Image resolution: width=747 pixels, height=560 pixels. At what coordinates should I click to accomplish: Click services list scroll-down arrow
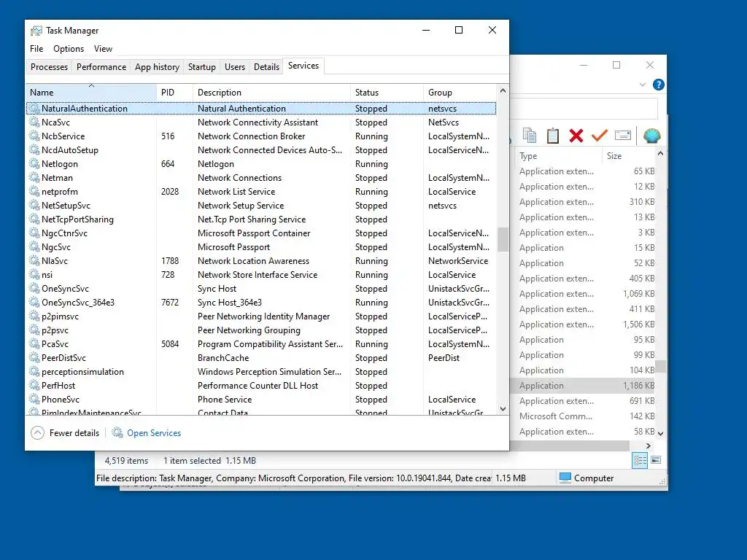pos(503,408)
